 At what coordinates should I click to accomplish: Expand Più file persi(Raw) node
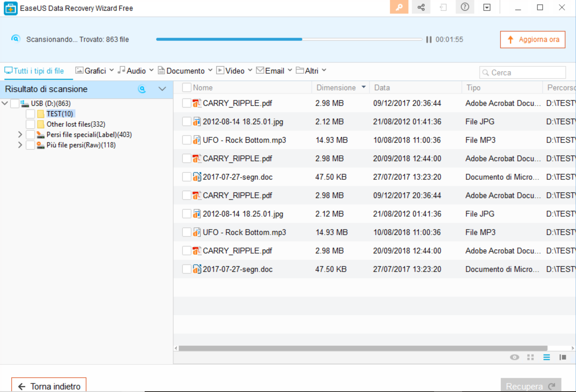(x=20, y=145)
